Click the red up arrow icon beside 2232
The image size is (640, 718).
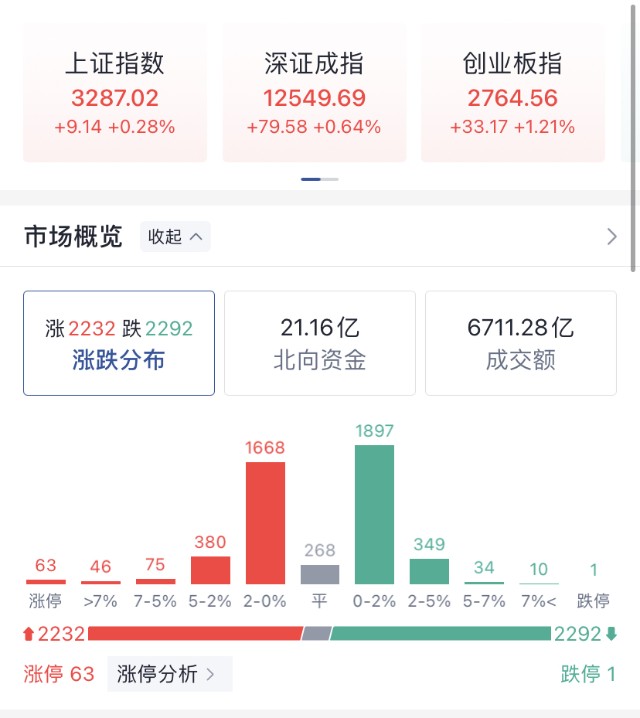point(28,634)
